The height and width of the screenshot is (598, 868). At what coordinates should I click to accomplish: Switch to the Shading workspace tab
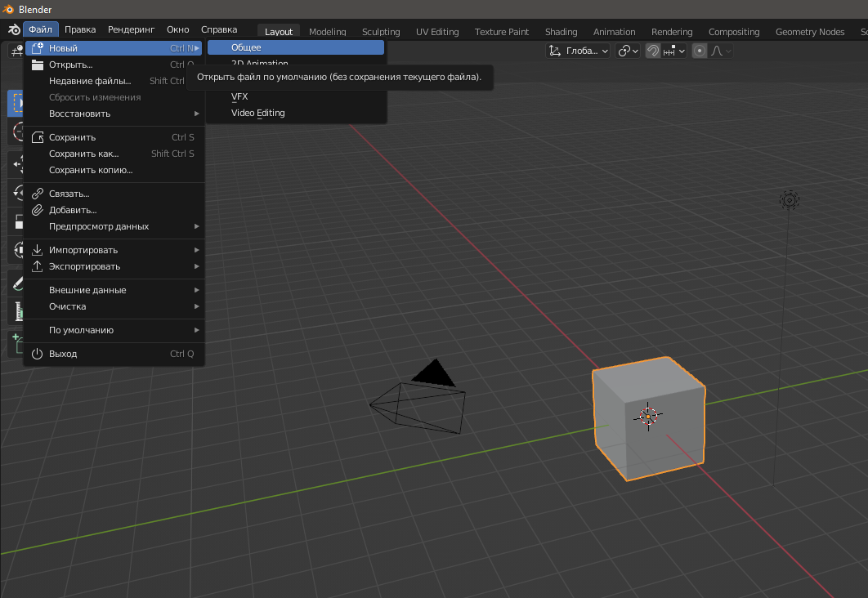tap(561, 32)
